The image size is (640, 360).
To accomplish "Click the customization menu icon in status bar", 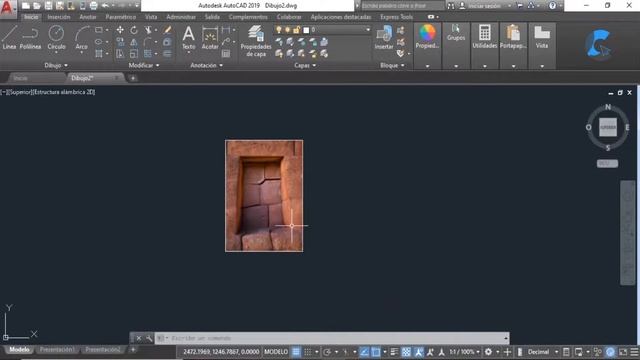I will 635,352.
